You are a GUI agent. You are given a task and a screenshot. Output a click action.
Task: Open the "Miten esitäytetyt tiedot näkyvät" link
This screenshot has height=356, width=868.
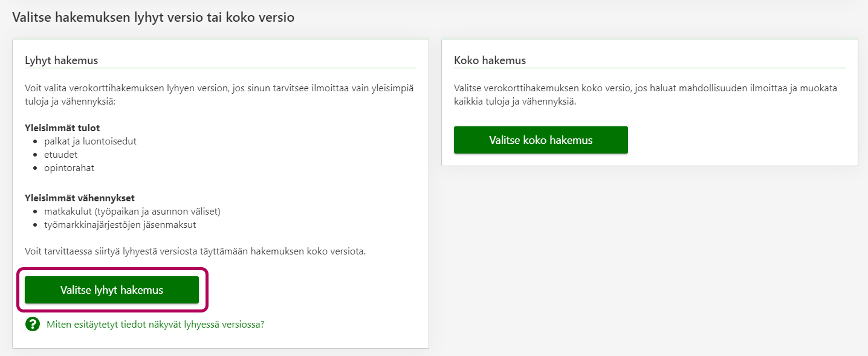tap(155, 325)
